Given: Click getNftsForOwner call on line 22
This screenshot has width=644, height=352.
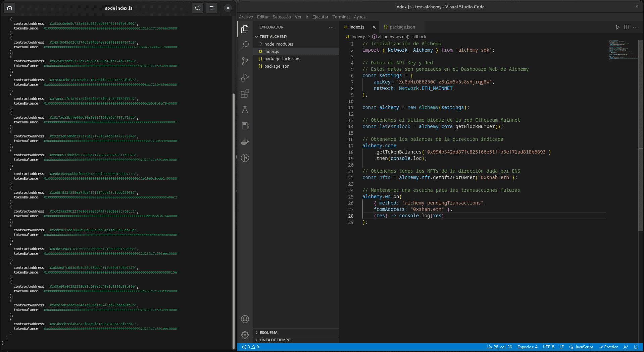Looking at the screenshot, I should point(454,177).
